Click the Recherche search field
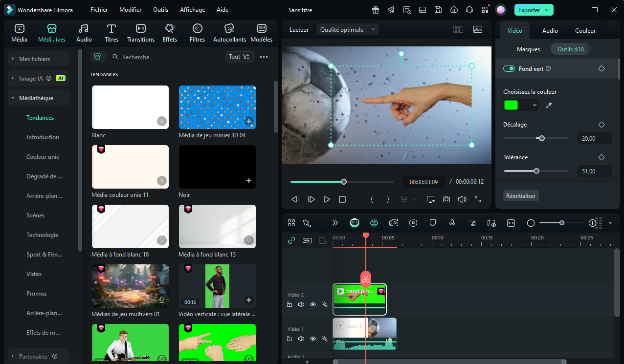Image resolution: width=624 pixels, height=364 pixels. (x=166, y=57)
